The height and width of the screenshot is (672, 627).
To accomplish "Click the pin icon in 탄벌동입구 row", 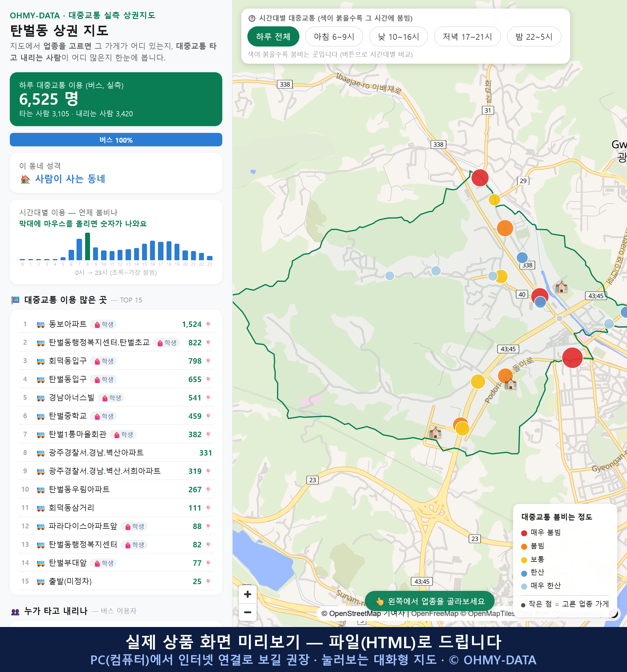I will tap(208, 379).
